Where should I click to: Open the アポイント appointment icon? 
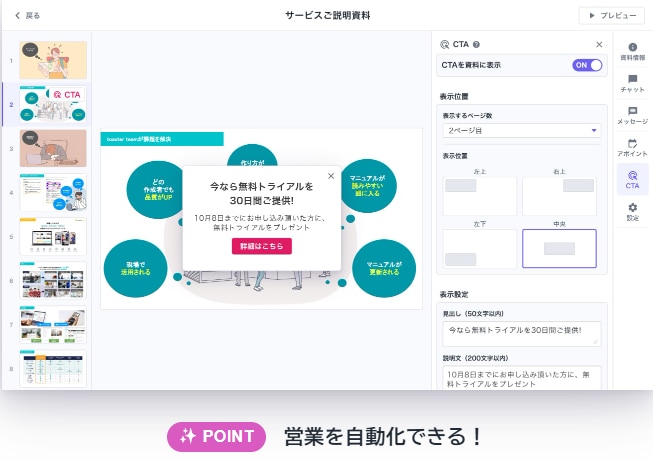[x=632, y=147]
